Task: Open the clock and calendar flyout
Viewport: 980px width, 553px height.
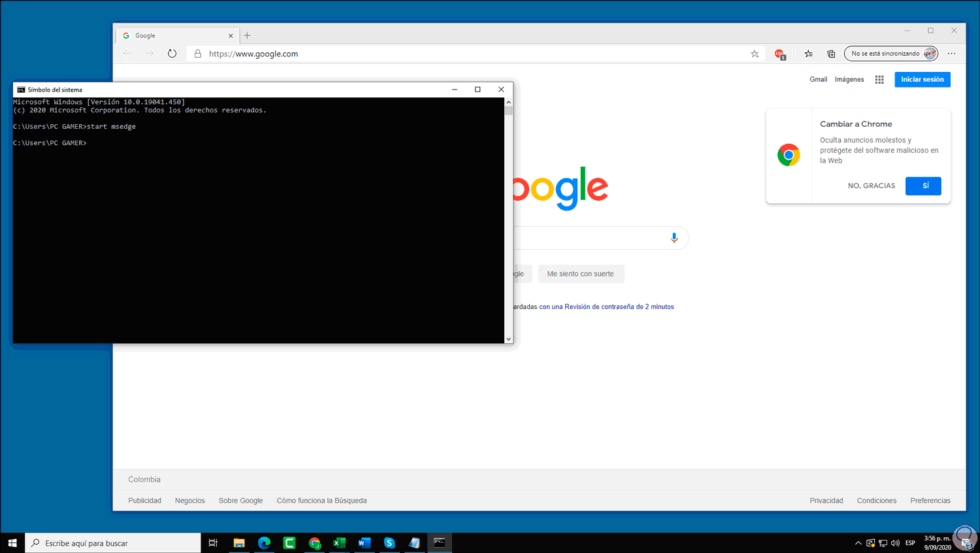Action: pos(938,543)
